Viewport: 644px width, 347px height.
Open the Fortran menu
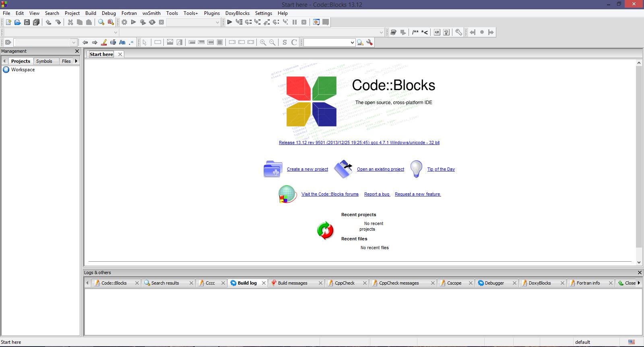point(129,13)
